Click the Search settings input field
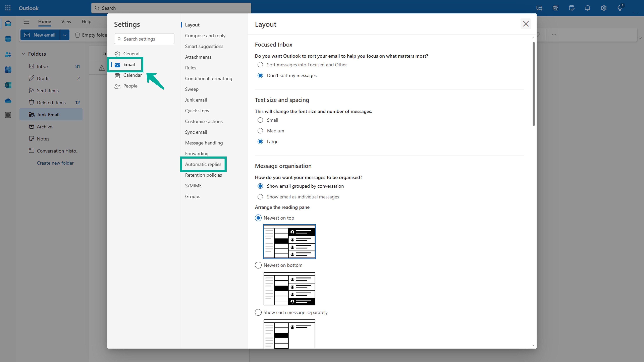The width and height of the screenshot is (644, 362). tap(144, 39)
